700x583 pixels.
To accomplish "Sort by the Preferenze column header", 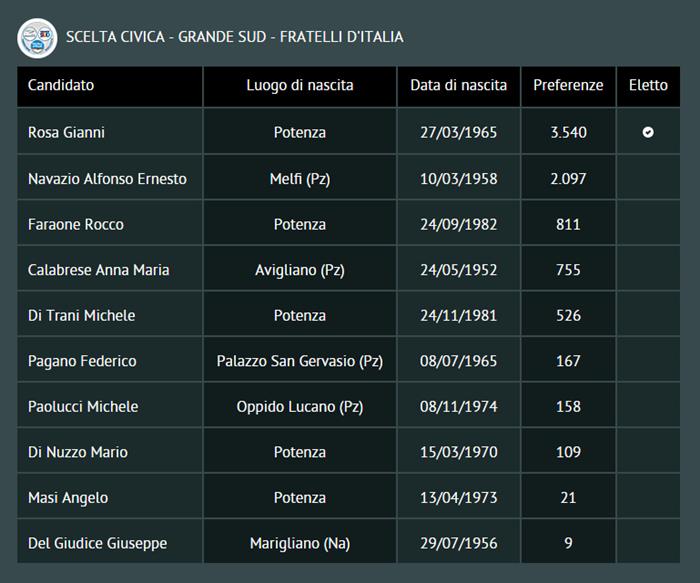I will pos(568,86).
